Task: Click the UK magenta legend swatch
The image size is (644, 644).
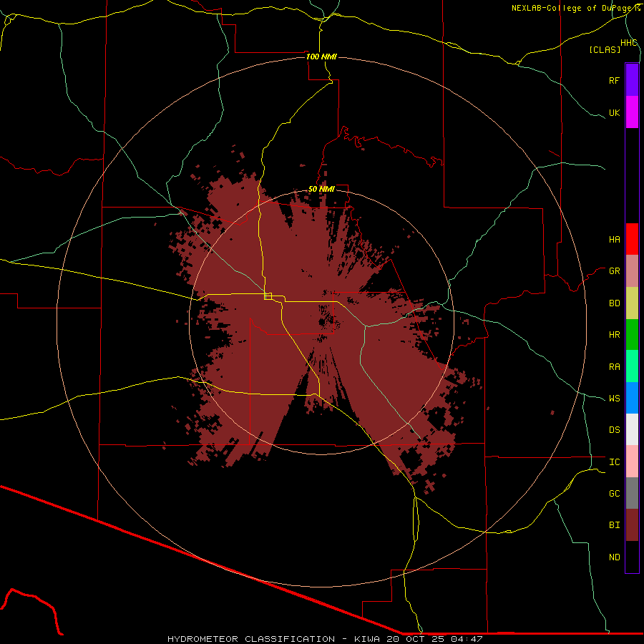Action: [632, 112]
